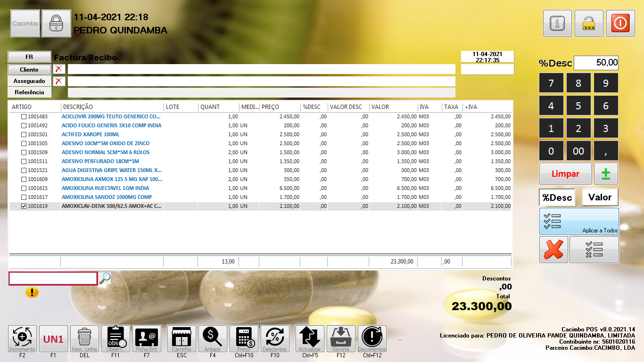Image resolution: width=644 pixels, height=362 pixels.
Task: Click the Referência input field
Action: click(x=262, y=92)
